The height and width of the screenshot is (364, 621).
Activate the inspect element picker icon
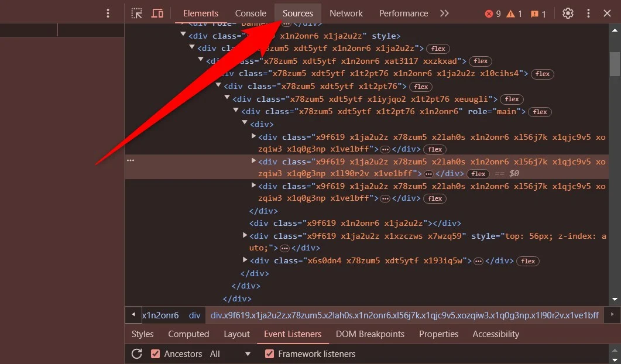coord(137,13)
